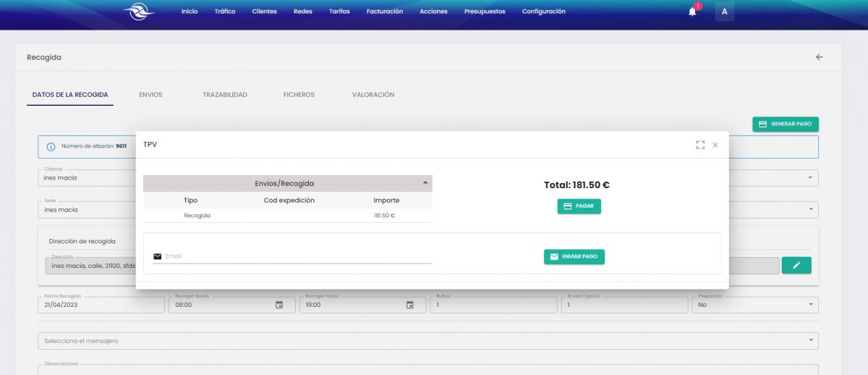This screenshot has width=868, height=375.
Task: Click the Enviar Pago button
Action: (574, 256)
